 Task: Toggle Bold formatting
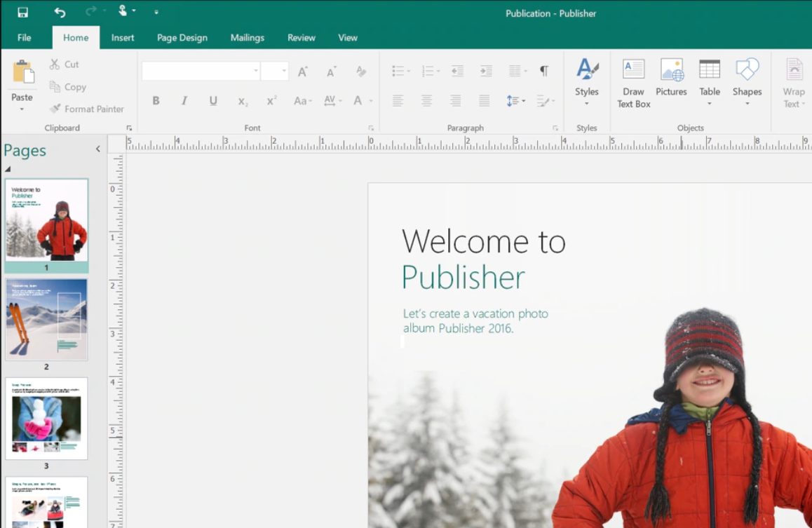[x=156, y=101]
